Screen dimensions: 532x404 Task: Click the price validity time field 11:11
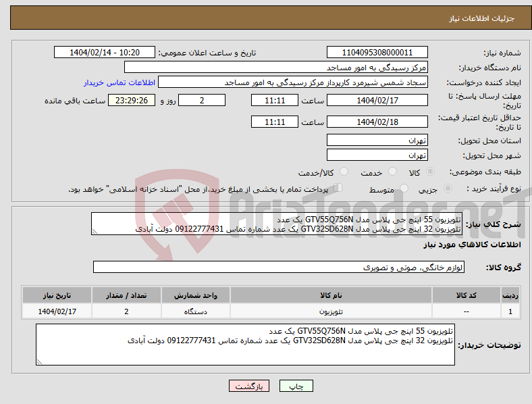click(x=275, y=122)
